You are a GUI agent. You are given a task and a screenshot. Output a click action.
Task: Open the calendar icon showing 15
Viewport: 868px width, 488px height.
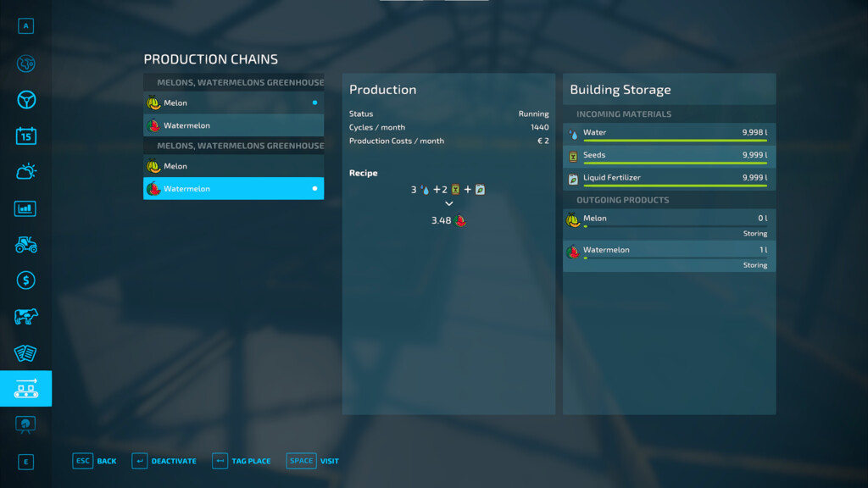pos(26,136)
